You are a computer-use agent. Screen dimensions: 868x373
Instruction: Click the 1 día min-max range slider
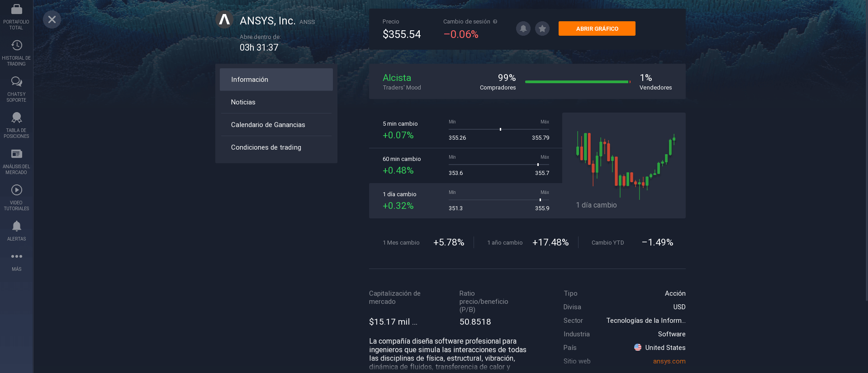[499, 200]
